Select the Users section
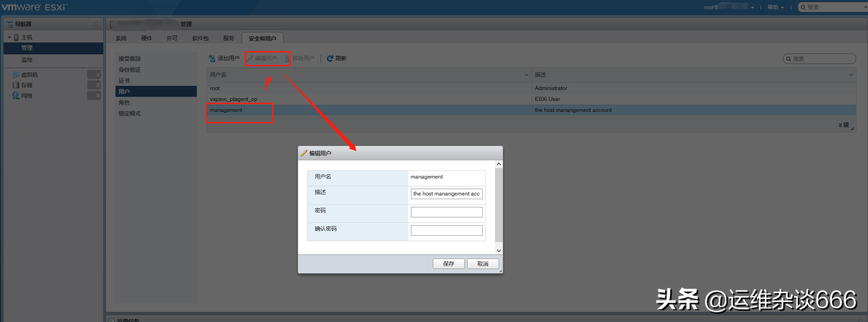The height and width of the screenshot is (322, 868). click(156, 91)
